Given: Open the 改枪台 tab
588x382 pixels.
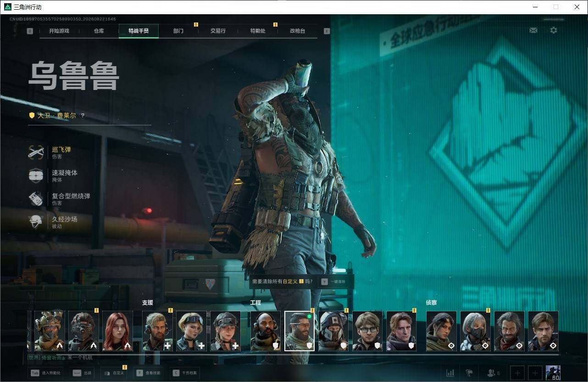Looking at the screenshot, I should click(x=297, y=31).
